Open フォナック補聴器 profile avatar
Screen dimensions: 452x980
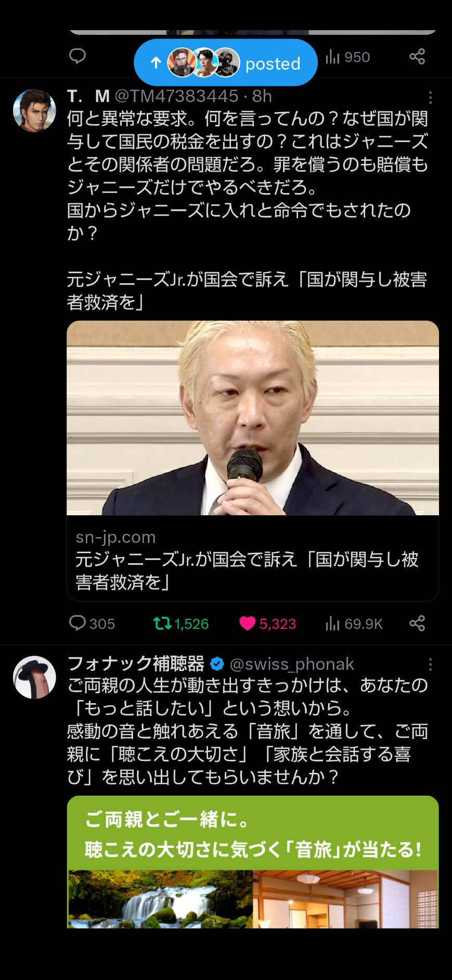(x=34, y=677)
